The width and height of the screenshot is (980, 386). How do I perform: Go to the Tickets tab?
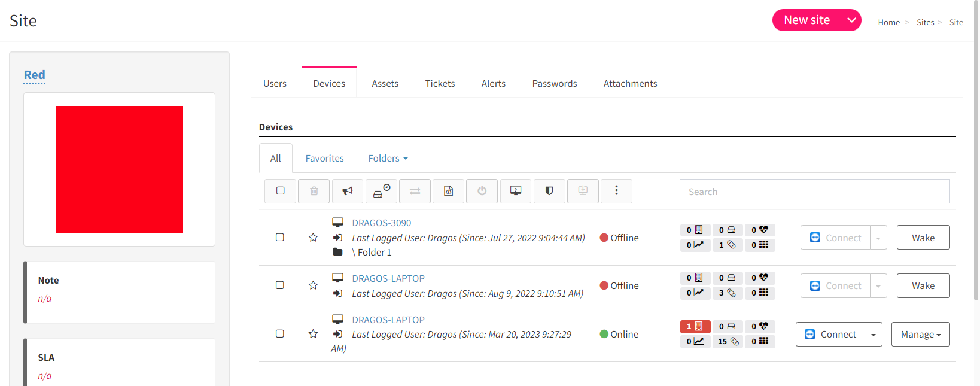[440, 83]
